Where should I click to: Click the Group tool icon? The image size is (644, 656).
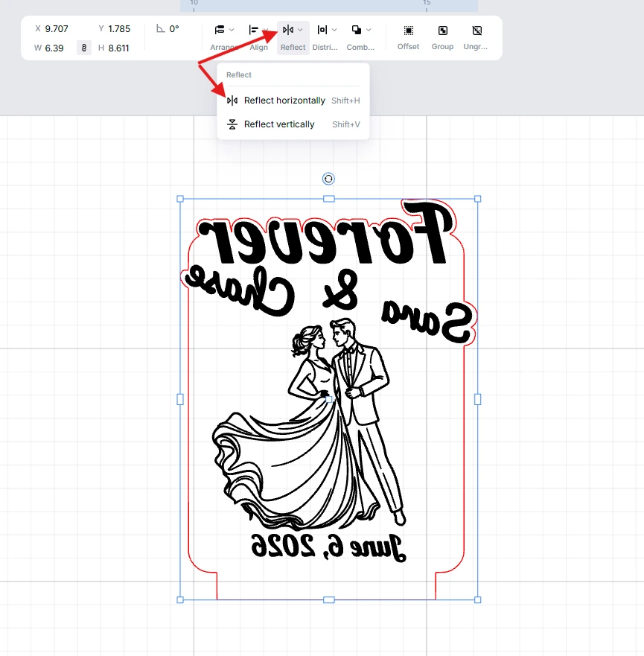443,30
